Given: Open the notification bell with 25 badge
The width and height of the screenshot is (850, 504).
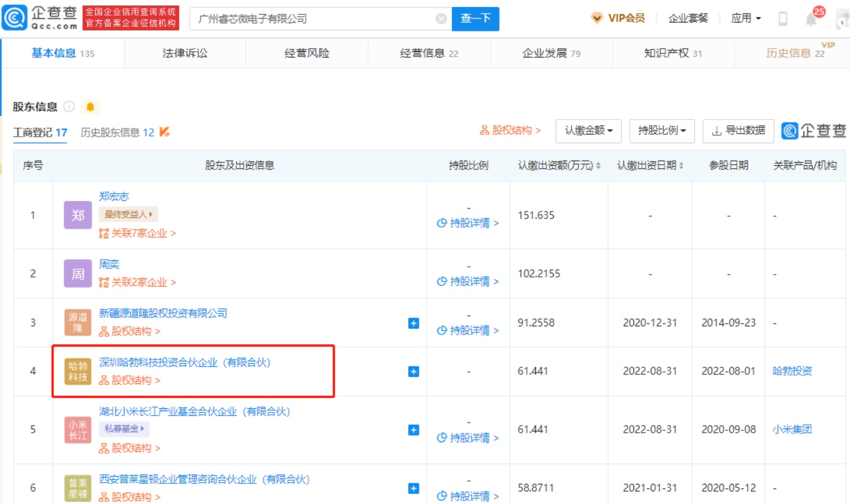Looking at the screenshot, I should coord(811,18).
